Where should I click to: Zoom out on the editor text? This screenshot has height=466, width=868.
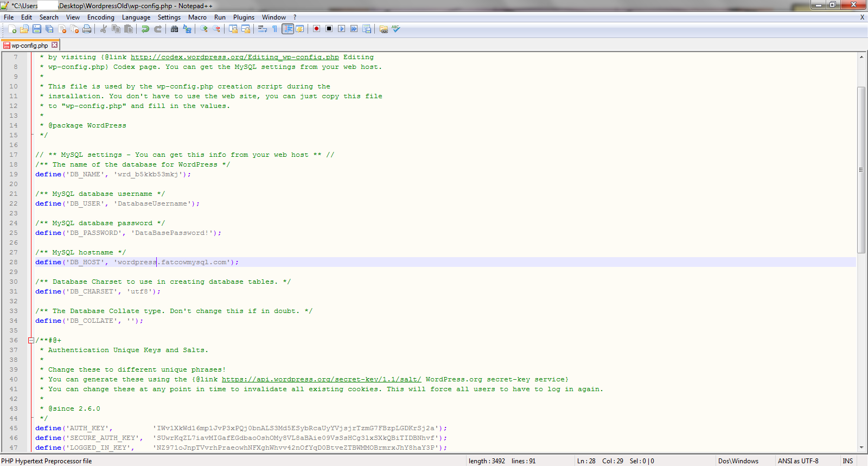pos(216,29)
